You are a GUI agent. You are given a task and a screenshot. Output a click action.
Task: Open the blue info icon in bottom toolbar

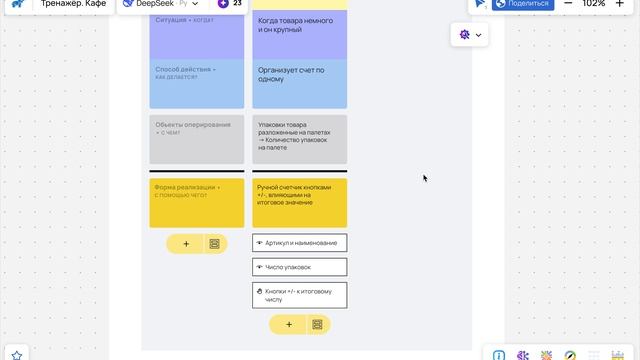tap(499, 355)
